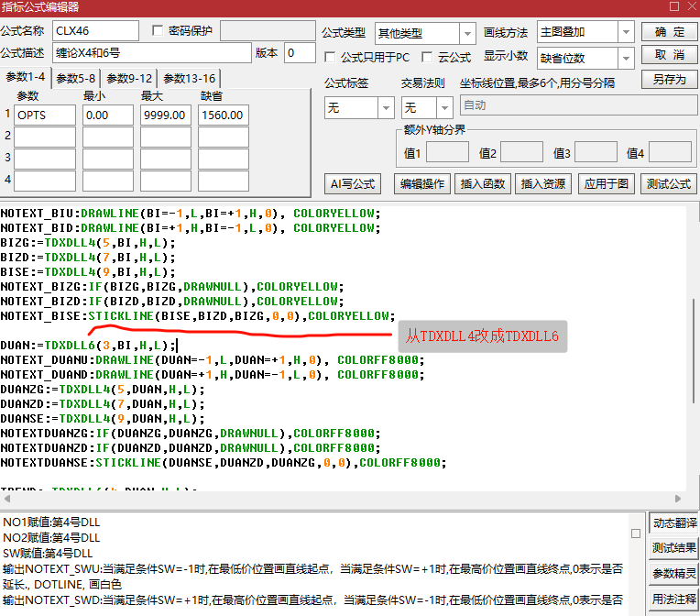Viewport: 700px width, 616px height.
Task: Expand the 交易法则 dropdown
Action: click(444, 107)
